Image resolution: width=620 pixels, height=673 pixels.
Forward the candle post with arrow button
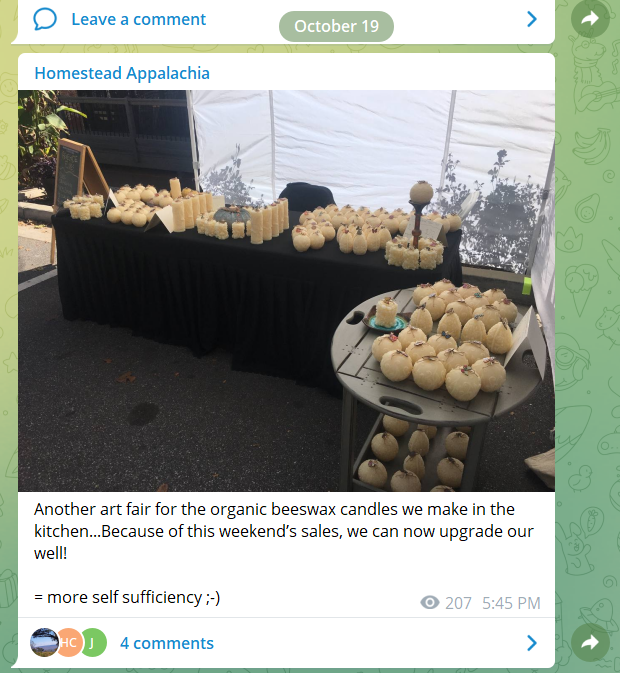[590, 643]
